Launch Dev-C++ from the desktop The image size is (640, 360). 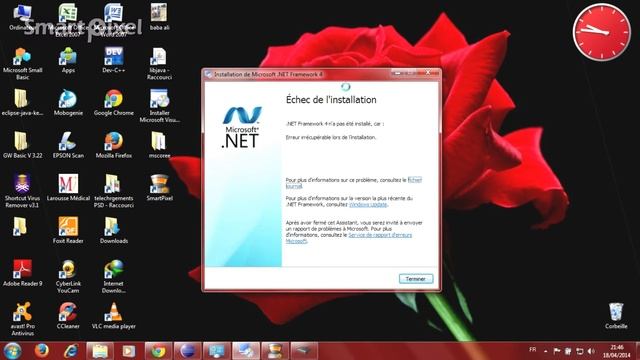click(113, 60)
